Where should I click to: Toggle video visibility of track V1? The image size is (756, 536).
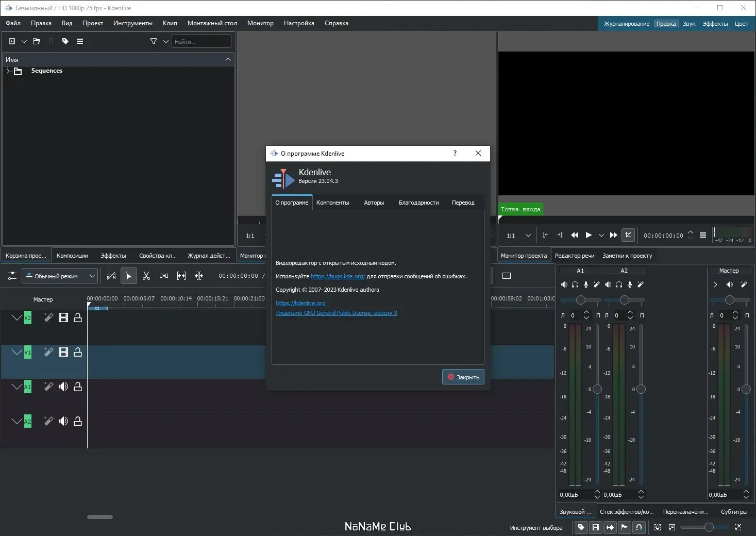click(63, 353)
